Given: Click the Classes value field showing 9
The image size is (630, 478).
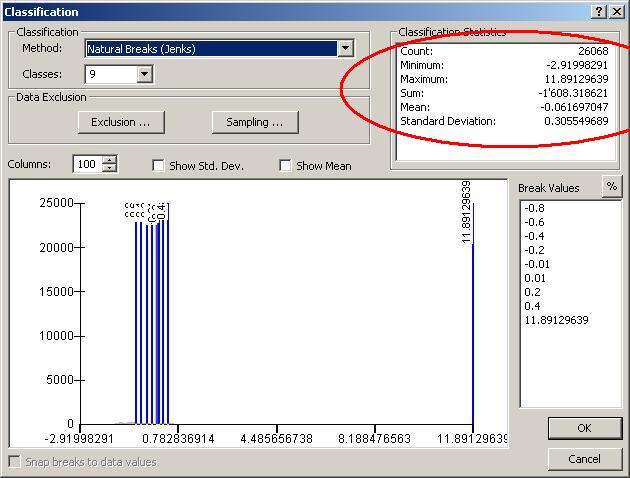Looking at the screenshot, I should click(x=111, y=74).
